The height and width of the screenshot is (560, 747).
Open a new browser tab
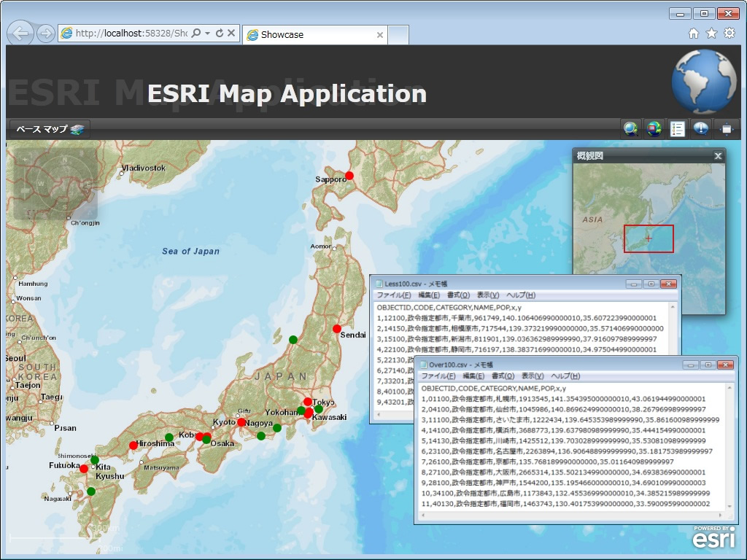398,35
